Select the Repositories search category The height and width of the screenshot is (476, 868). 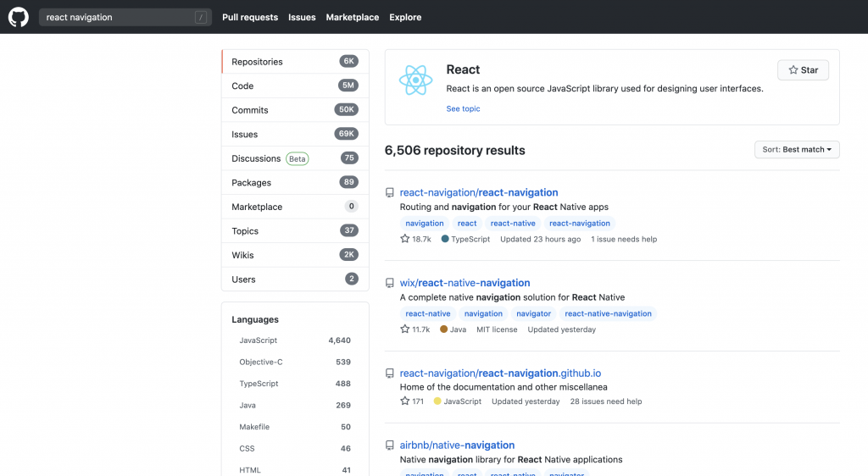tap(295, 61)
